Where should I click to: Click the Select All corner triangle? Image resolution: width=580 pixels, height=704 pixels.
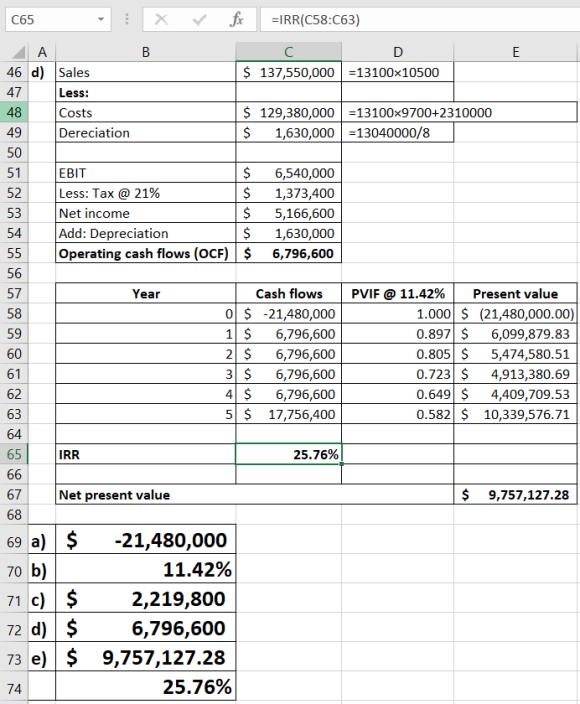point(18,53)
